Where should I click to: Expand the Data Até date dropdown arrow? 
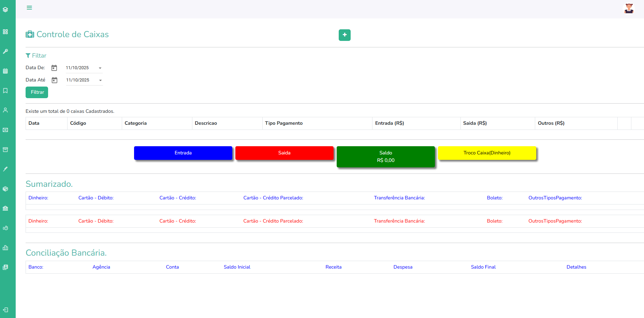point(101,80)
